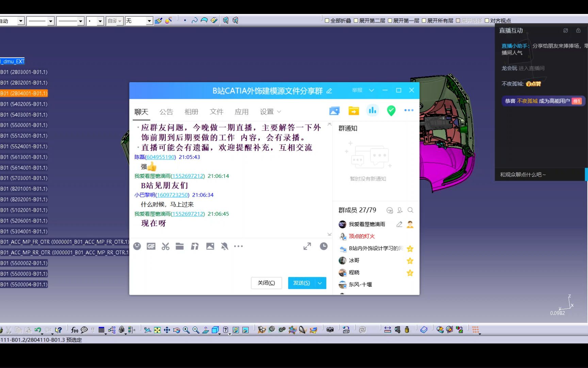Expand the 设置 menu chevron in group window

pyautogui.click(x=279, y=112)
